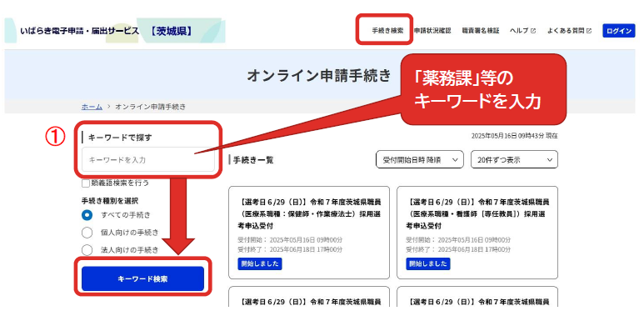Go to ホーム via the breadcrumb
The width and height of the screenshot is (644, 316).
[92, 107]
